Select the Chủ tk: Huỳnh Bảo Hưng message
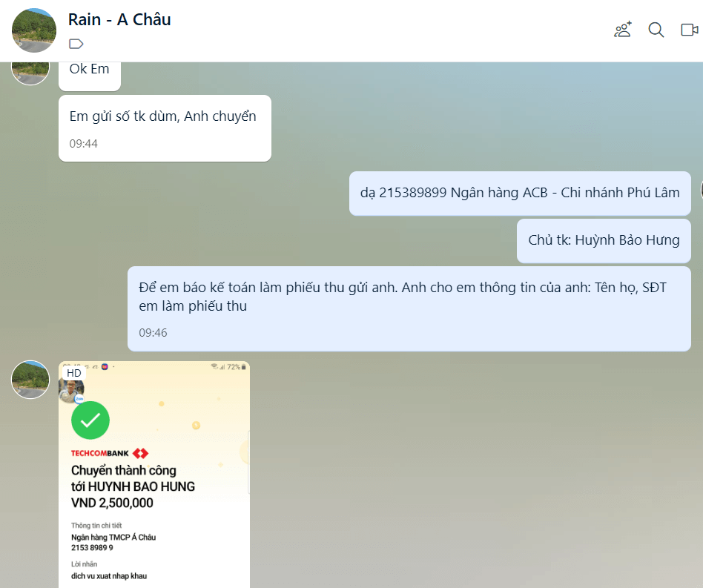This screenshot has width=703, height=588. (x=604, y=241)
